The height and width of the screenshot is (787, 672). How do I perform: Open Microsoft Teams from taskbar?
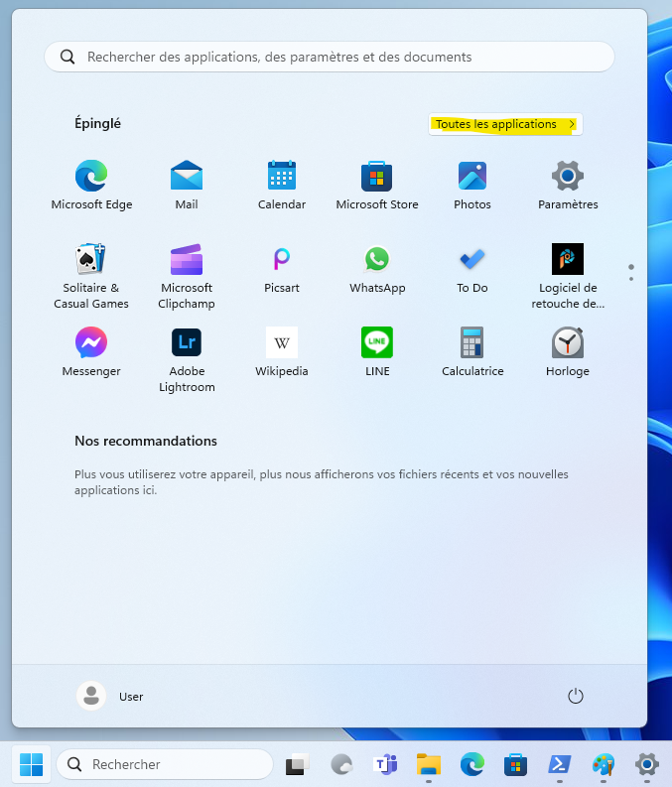tap(385, 764)
